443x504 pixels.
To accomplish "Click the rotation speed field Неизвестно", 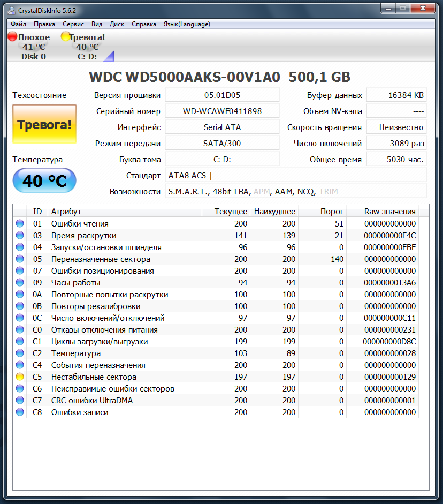I will pos(396,127).
